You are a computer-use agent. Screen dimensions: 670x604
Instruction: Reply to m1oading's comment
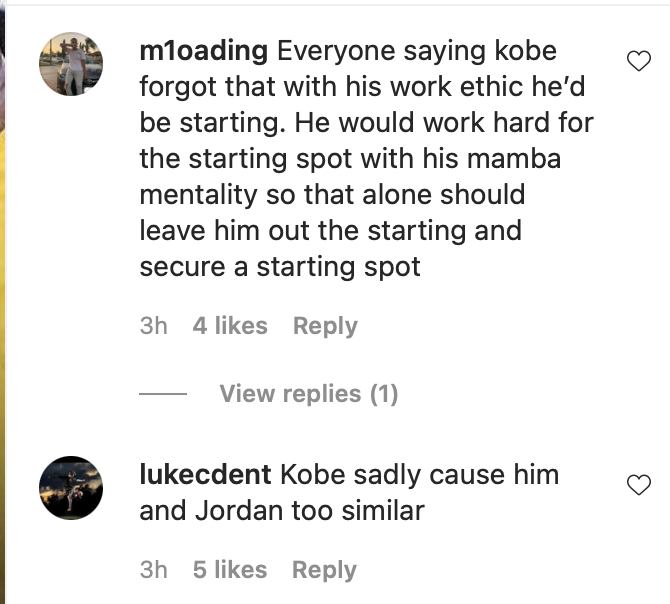325,326
